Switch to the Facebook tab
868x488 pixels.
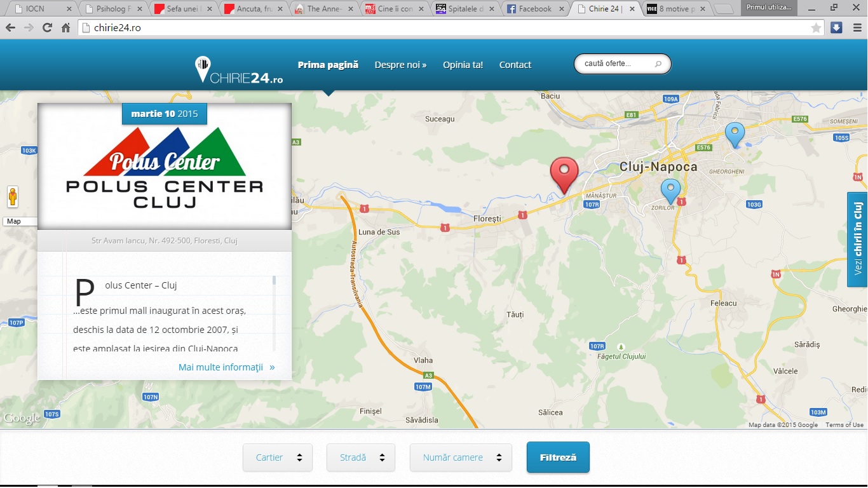click(x=535, y=9)
